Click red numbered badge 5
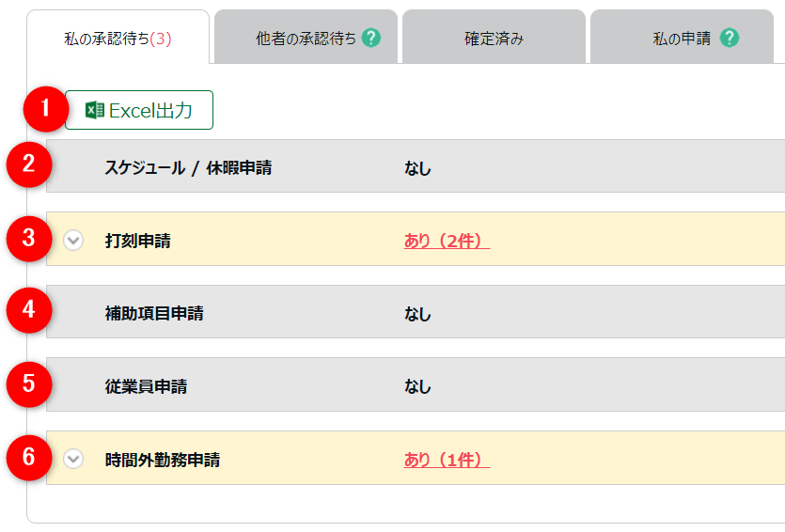 29,383
